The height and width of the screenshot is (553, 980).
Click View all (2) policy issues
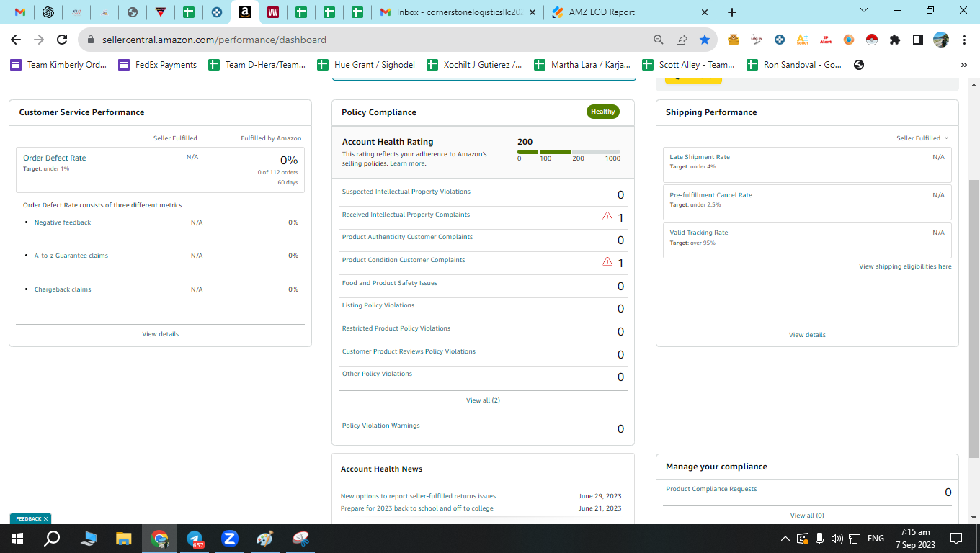coord(483,400)
